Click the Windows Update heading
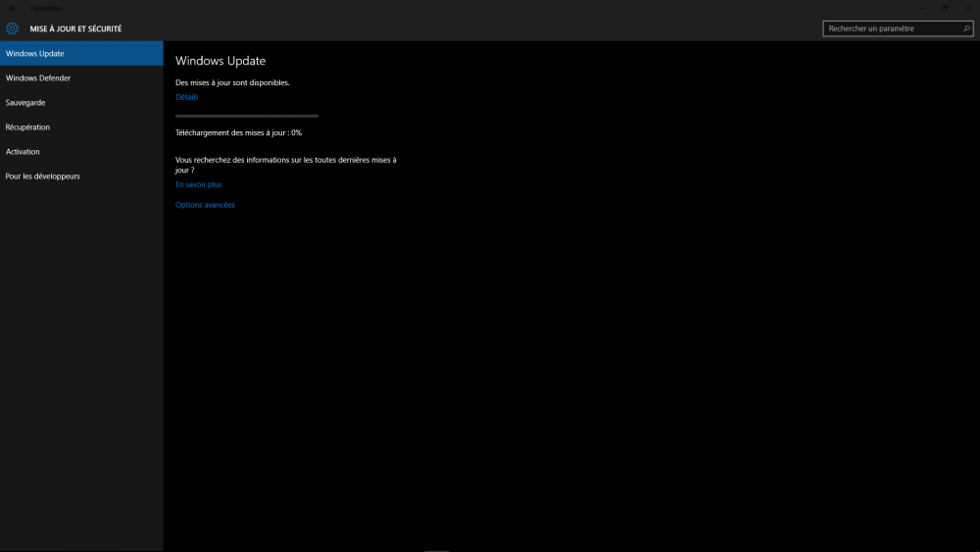Image resolution: width=980 pixels, height=552 pixels. point(220,61)
